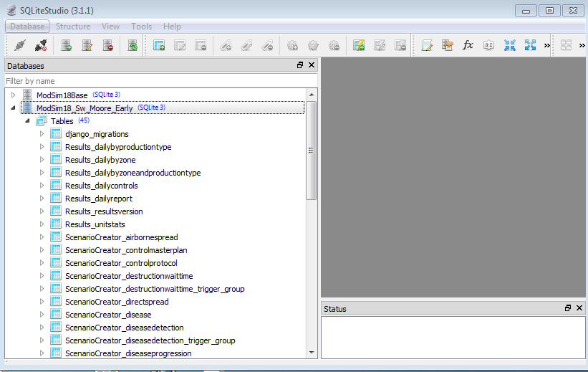This screenshot has width=588, height=372.
Task: Create a new table
Action: (159, 46)
